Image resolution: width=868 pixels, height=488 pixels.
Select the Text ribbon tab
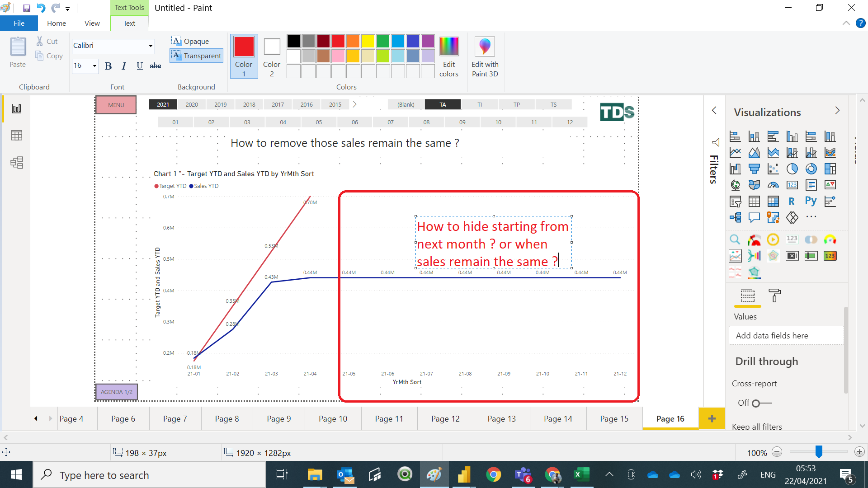coord(129,23)
